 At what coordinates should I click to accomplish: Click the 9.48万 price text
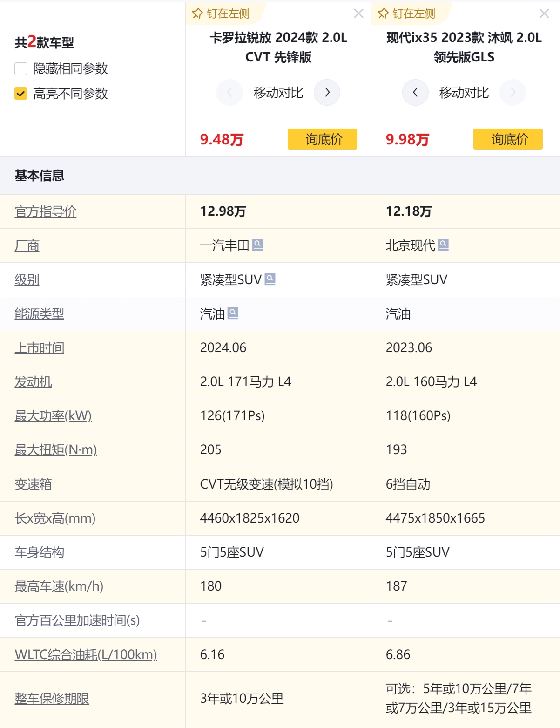[x=222, y=139]
